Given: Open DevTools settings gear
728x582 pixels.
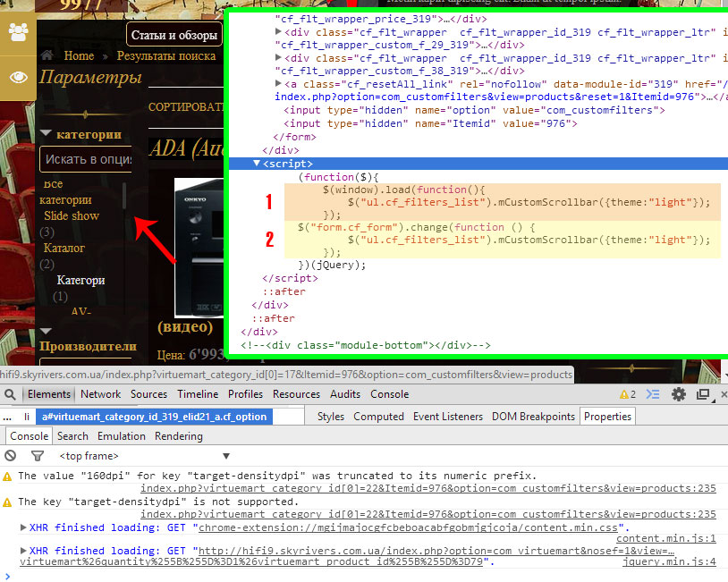Looking at the screenshot, I should click(x=679, y=394).
